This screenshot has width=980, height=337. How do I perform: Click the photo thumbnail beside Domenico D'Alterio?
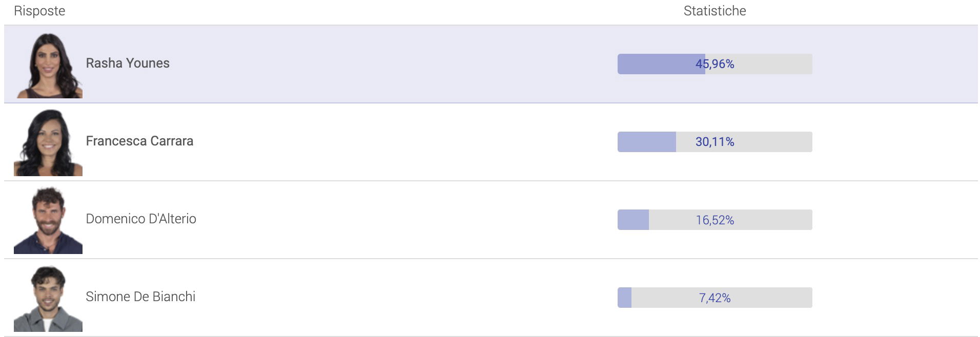(48, 220)
